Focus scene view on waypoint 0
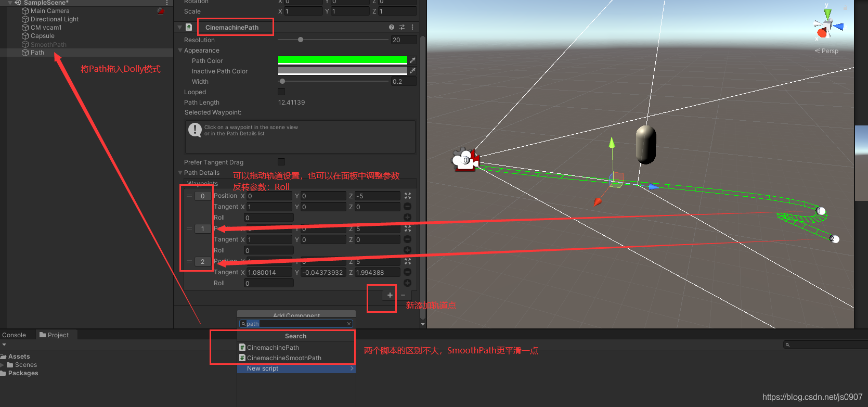 click(408, 196)
